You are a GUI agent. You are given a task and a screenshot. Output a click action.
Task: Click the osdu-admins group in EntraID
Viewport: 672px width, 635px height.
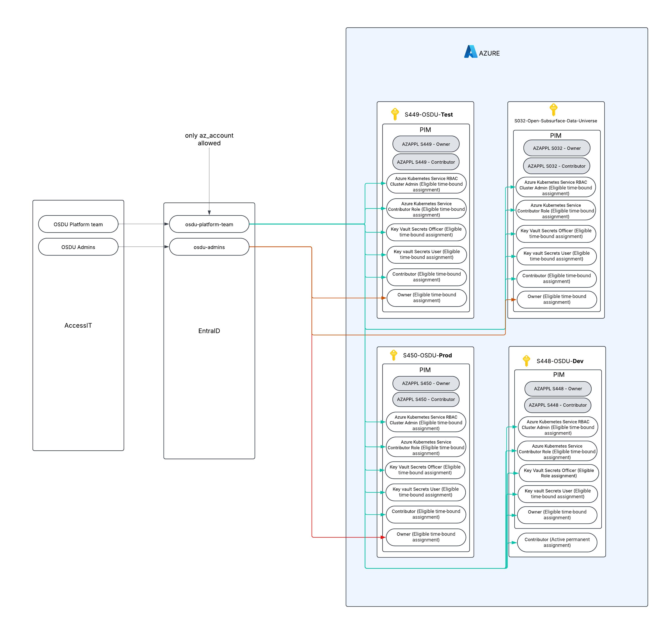pos(209,247)
